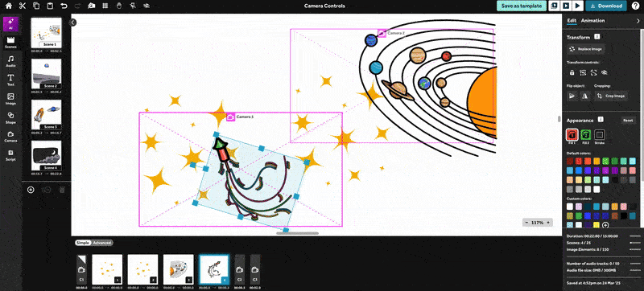Screen dimensions: 644x291
Task: Toggle the hide object eye icon
Action: pos(605,72)
